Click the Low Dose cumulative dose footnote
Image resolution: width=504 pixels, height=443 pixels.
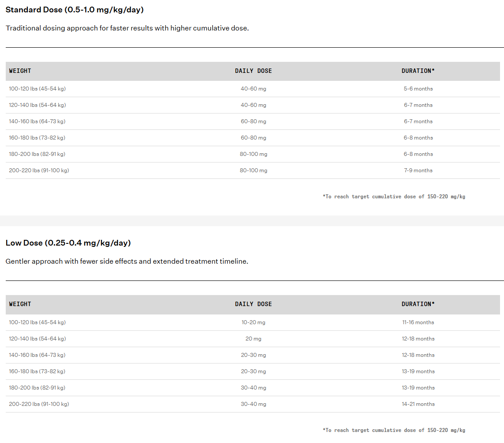click(394, 430)
